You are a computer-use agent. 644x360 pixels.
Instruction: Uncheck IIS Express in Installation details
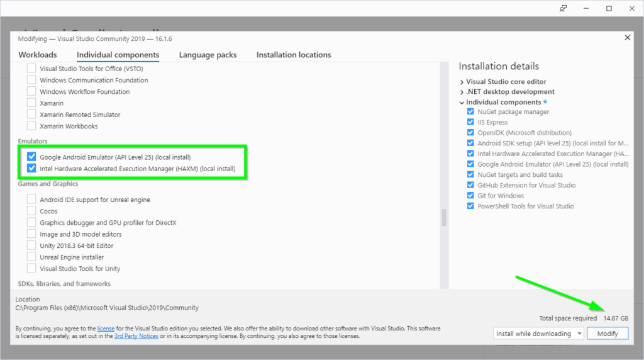pyautogui.click(x=470, y=122)
